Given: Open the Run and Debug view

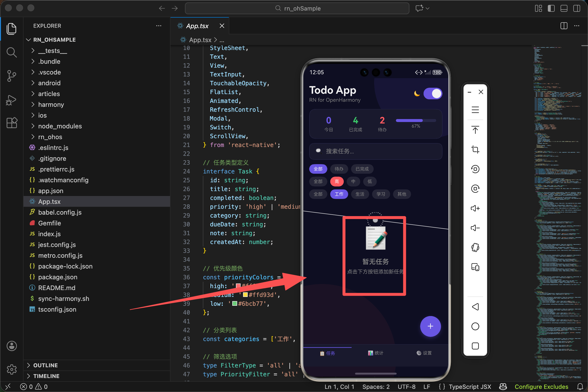Looking at the screenshot, I should (12, 100).
